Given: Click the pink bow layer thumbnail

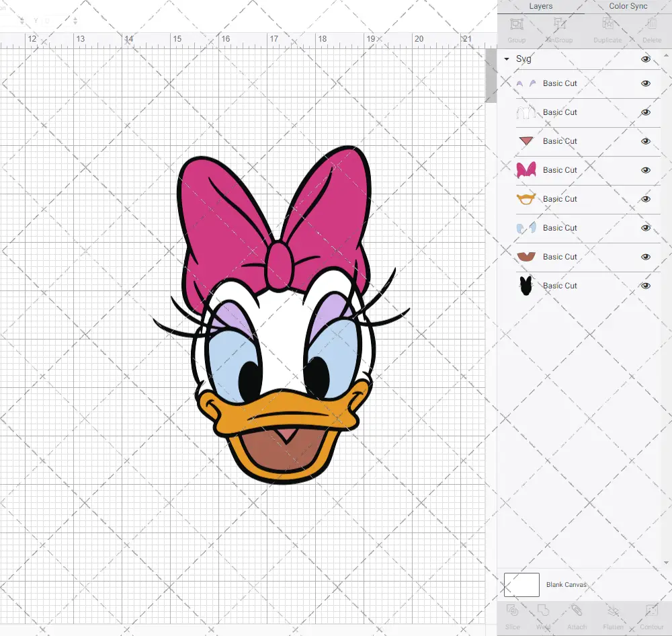Looking at the screenshot, I should click(526, 170).
